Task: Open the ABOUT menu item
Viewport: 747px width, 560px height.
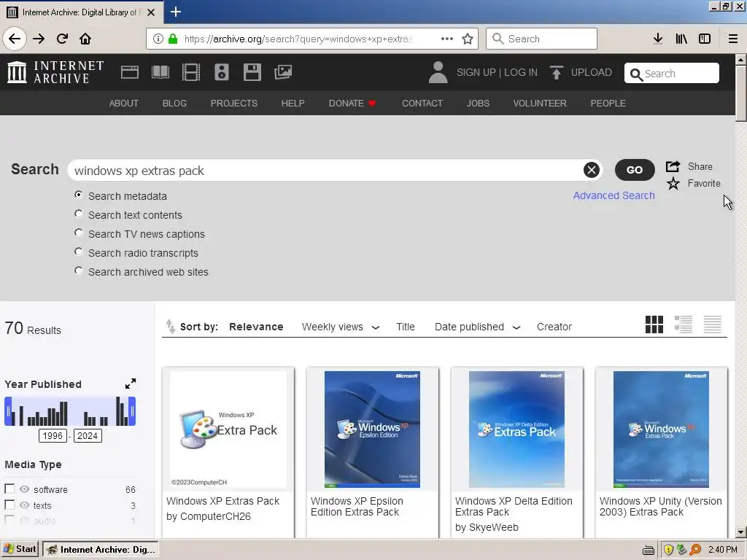Action: (124, 104)
